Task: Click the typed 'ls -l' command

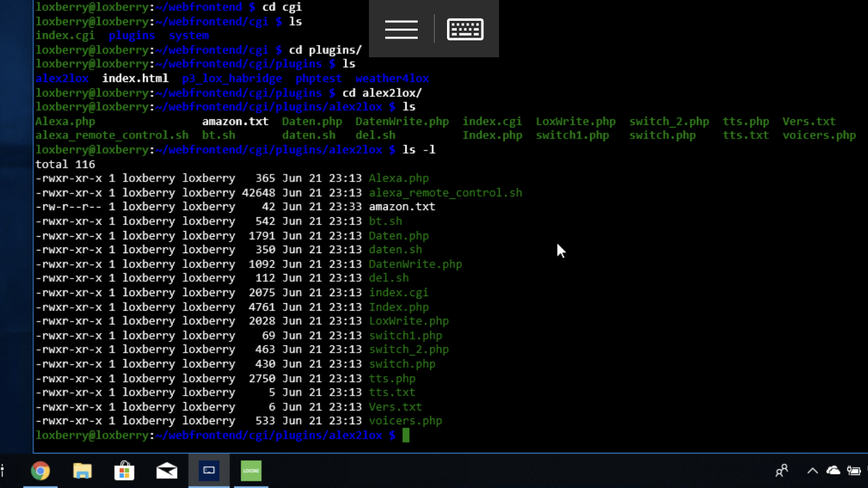Action: 419,150
